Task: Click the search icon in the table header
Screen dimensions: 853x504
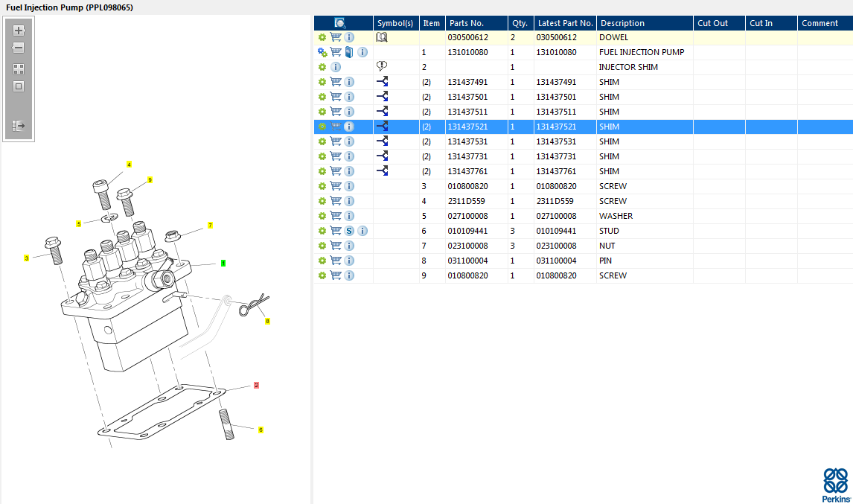Action: pos(340,23)
